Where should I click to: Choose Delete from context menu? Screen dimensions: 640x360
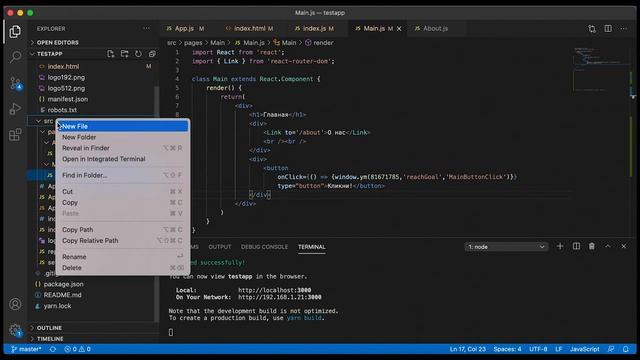coord(122,268)
